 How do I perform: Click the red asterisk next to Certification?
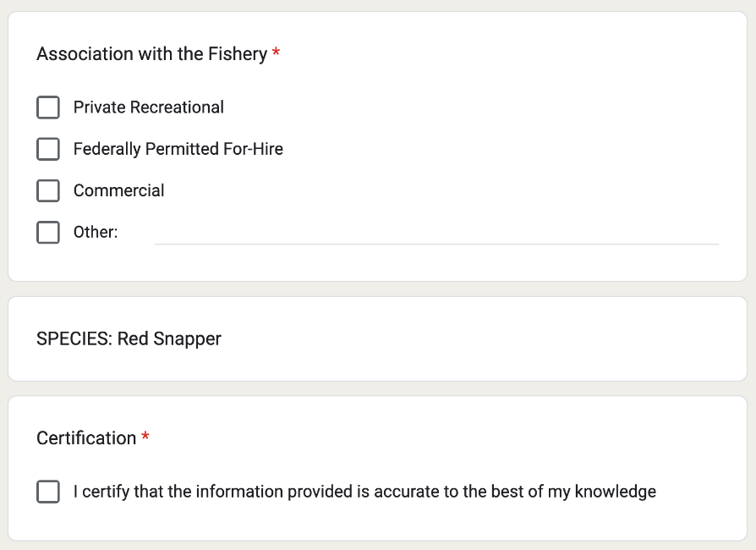coord(145,438)
